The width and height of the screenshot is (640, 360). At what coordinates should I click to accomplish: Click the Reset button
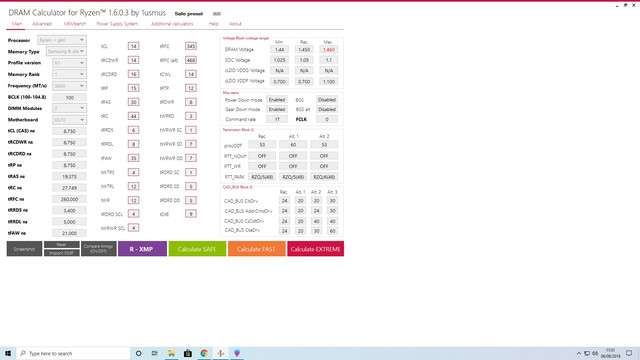pos(62,244)
